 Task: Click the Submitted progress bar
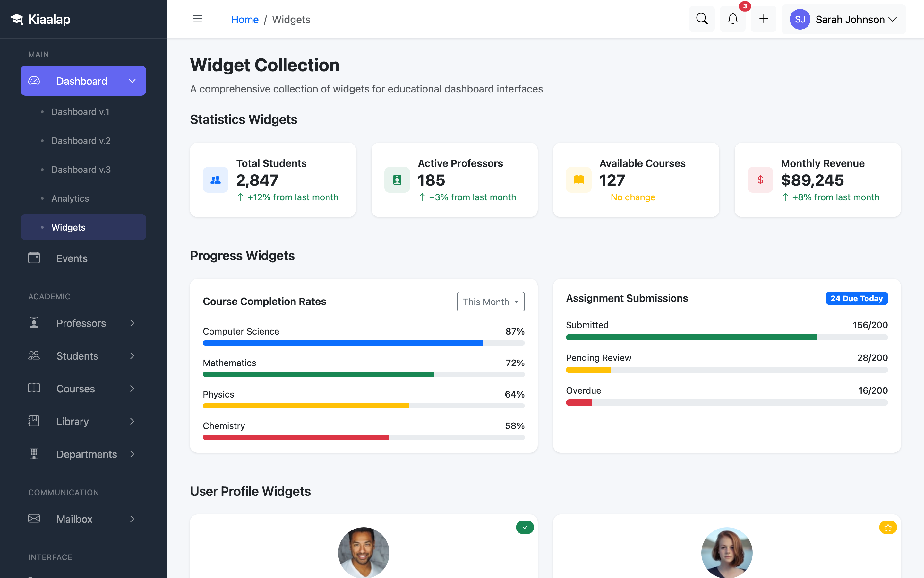pos(727,337)
